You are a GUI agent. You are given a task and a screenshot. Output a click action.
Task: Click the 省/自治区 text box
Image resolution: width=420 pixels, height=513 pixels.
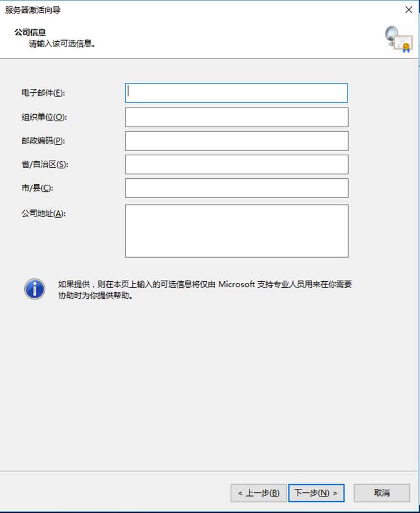pyautogui.click(x=236, y=164)
